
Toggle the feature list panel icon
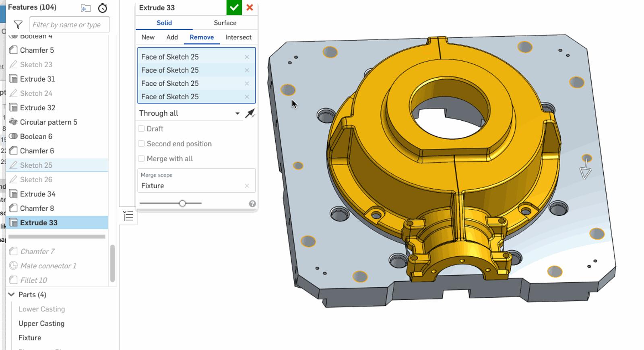click(x=128, y=216)
